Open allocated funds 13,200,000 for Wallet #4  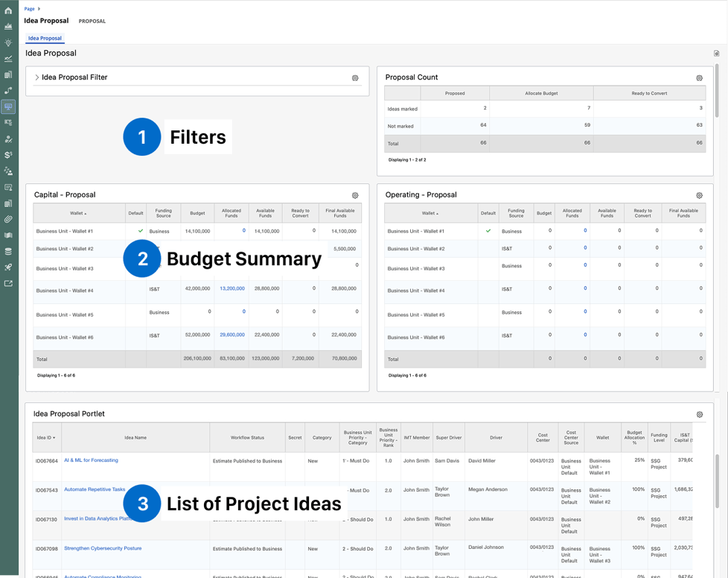tap(232, 288)
